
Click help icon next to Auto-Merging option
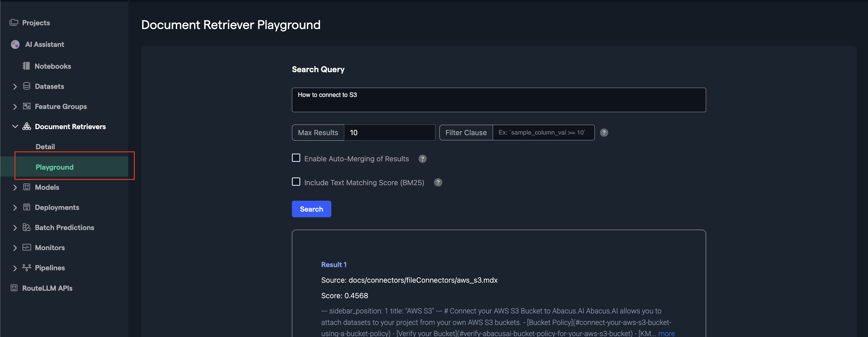click(422, 159)
